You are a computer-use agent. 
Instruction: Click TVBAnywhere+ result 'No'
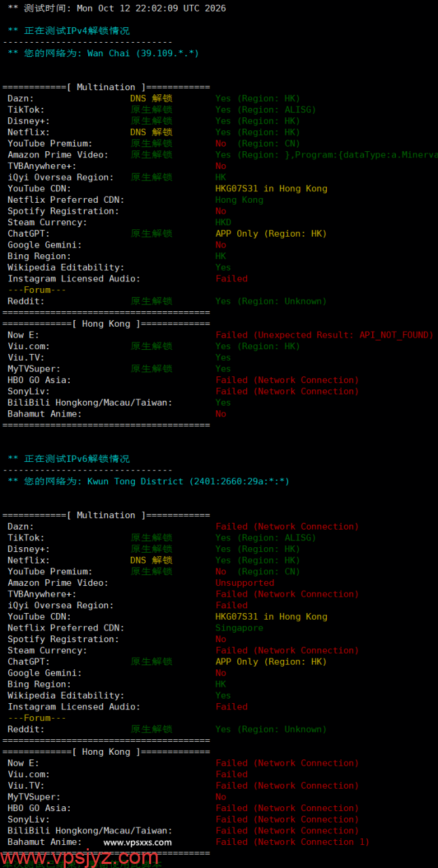tap(221, 165)
